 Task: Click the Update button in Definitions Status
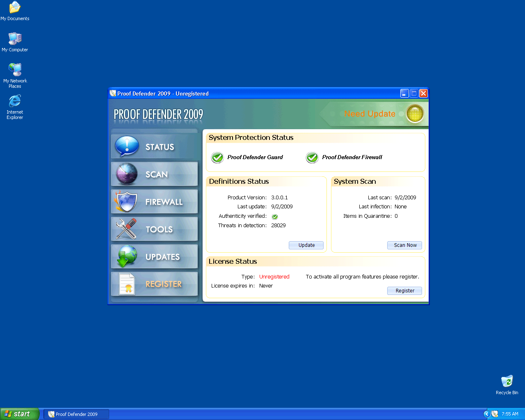306,245
